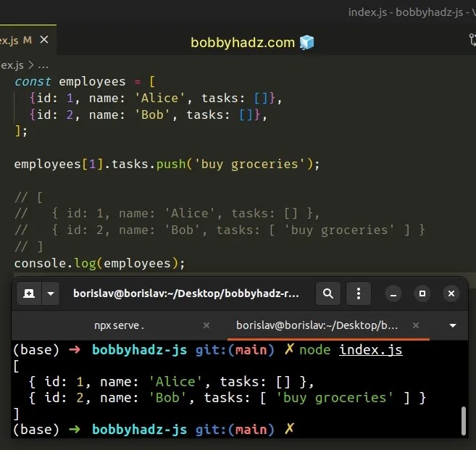This screenshot has height=450, width=476.
Task: Close the terminal window
Action: [451, 293]
